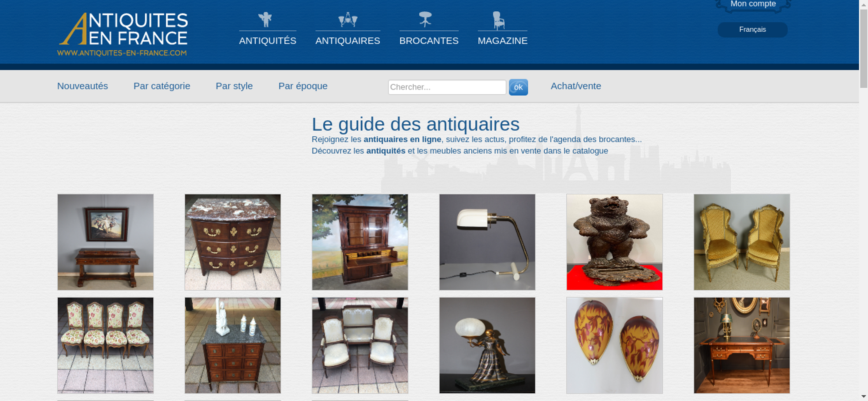Viewport: 868px width, 401px height.
Task: Open the Mon compte menu
Action: click(x=753, y=5)
